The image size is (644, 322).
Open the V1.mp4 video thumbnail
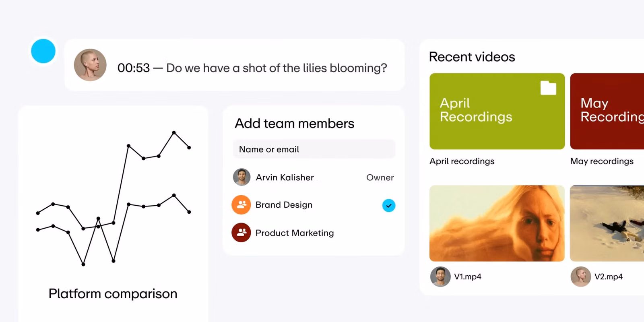[x=497, y=223]
